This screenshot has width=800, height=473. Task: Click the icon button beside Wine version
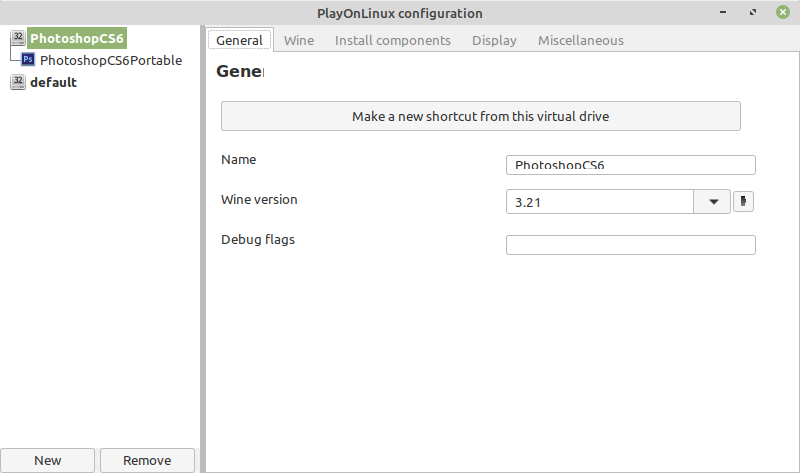pyautogui.click(x=743, y=201)
